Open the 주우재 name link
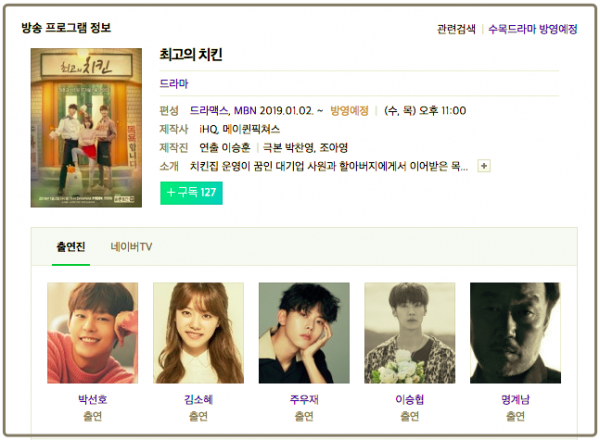Screen dimensions: 600x440 pos(304,400)
